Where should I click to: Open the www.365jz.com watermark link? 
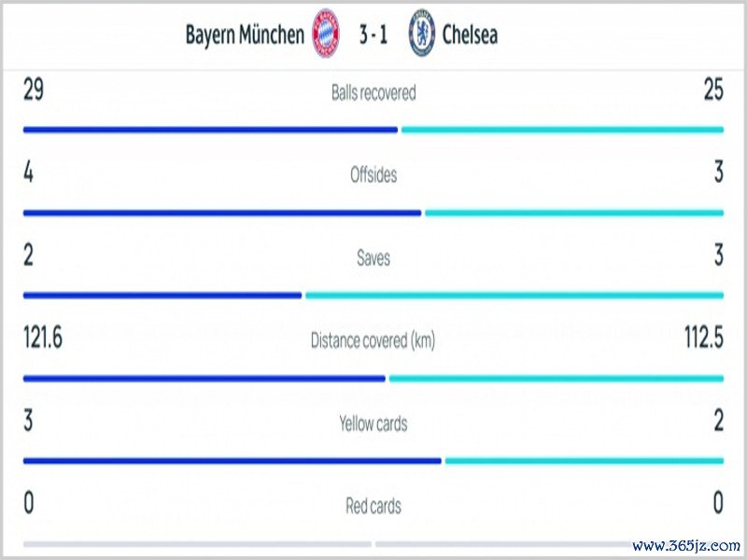pos(686,545)
